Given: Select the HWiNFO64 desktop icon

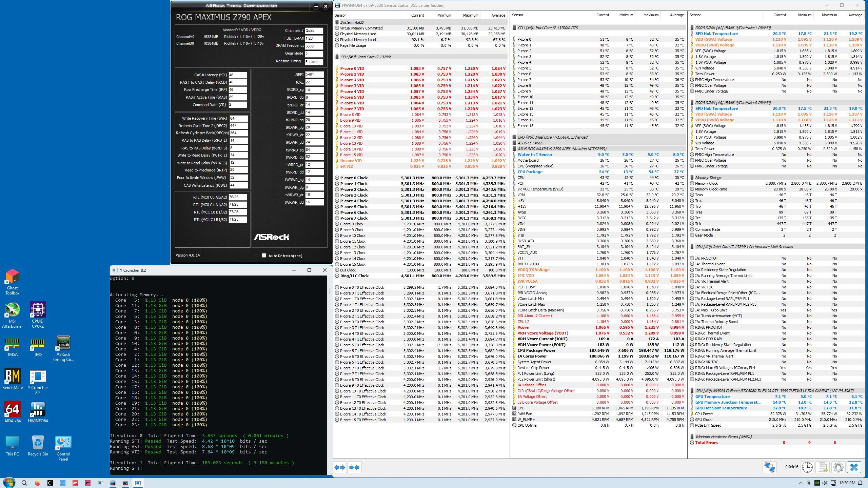Looking at the screenshot, I should (38, 412).
